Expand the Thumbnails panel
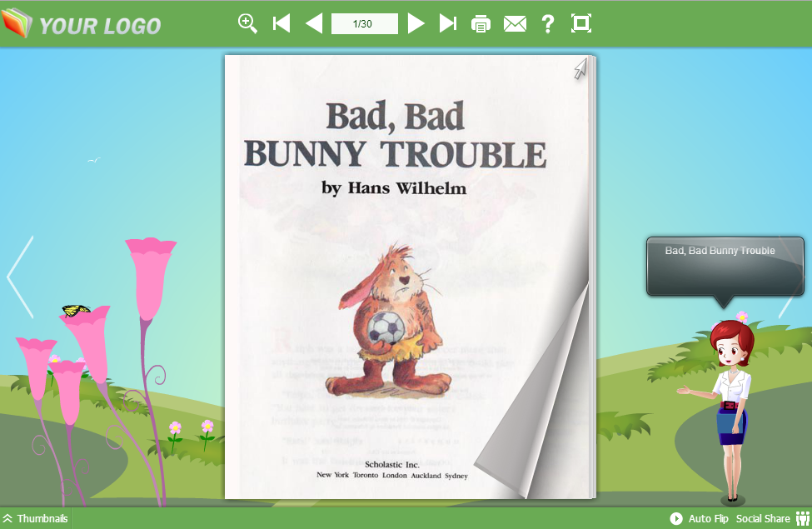Screen dimensions: 812x529 coord(35,519)
